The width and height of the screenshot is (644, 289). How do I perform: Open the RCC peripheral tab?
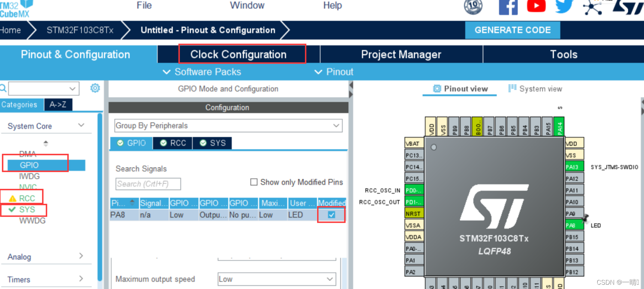(x=173, y=143)
